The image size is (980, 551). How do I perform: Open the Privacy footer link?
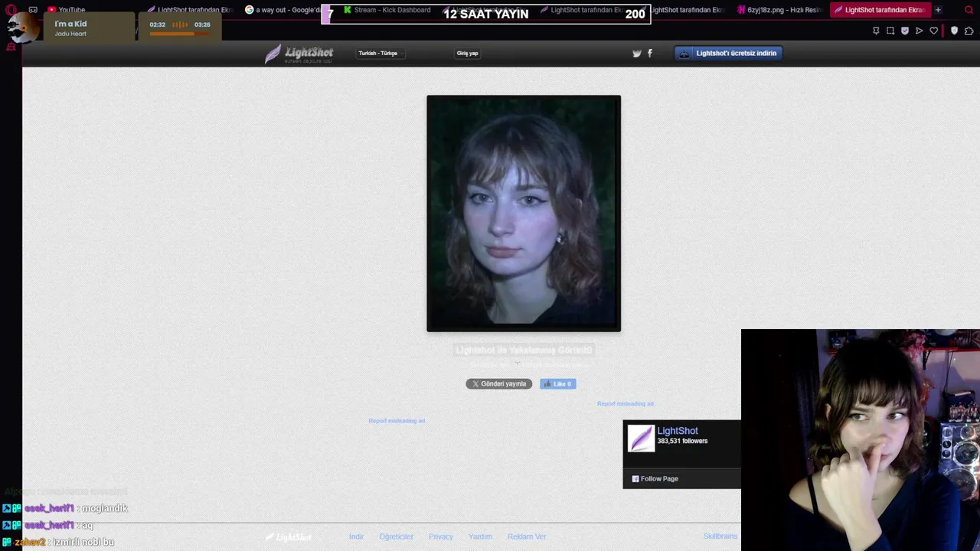[441, 536]
